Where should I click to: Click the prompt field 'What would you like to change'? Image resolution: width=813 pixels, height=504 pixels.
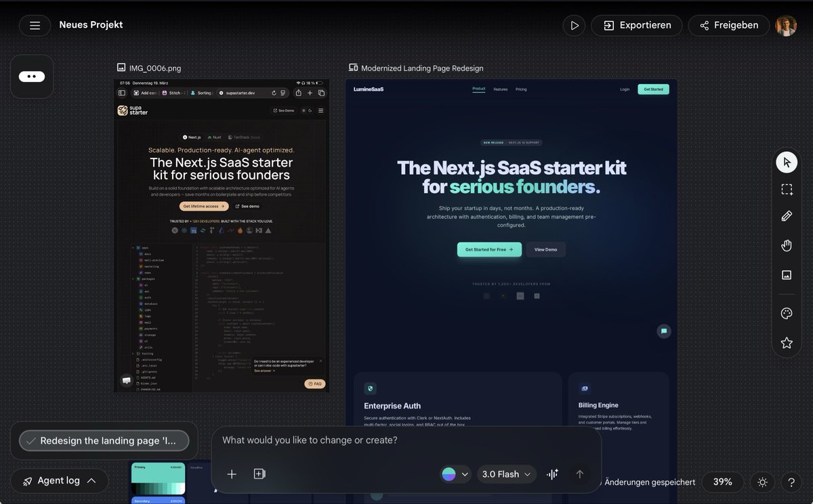(x=310, y=440)
